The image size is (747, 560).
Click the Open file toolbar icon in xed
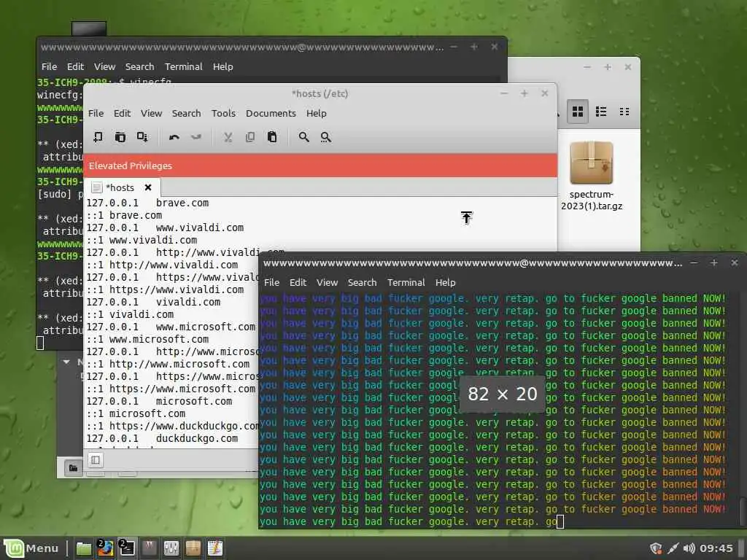pyautogui.click(x=120, y=137)
